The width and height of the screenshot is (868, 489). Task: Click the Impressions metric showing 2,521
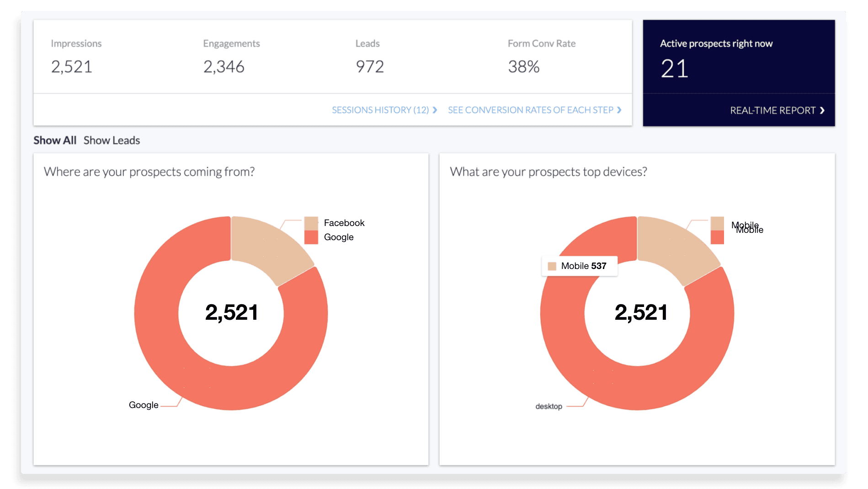71,67
